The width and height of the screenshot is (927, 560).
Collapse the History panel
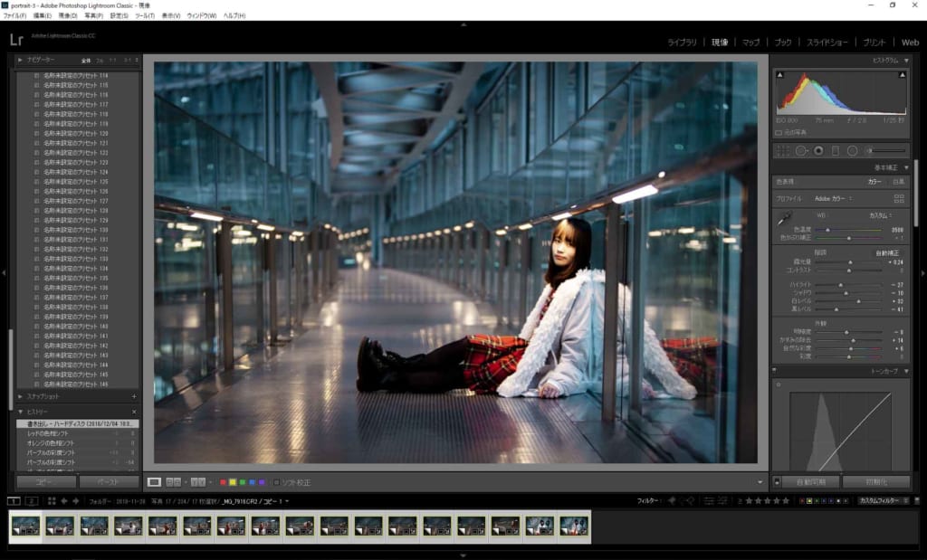pyautogui.click(x=20, y=412)
